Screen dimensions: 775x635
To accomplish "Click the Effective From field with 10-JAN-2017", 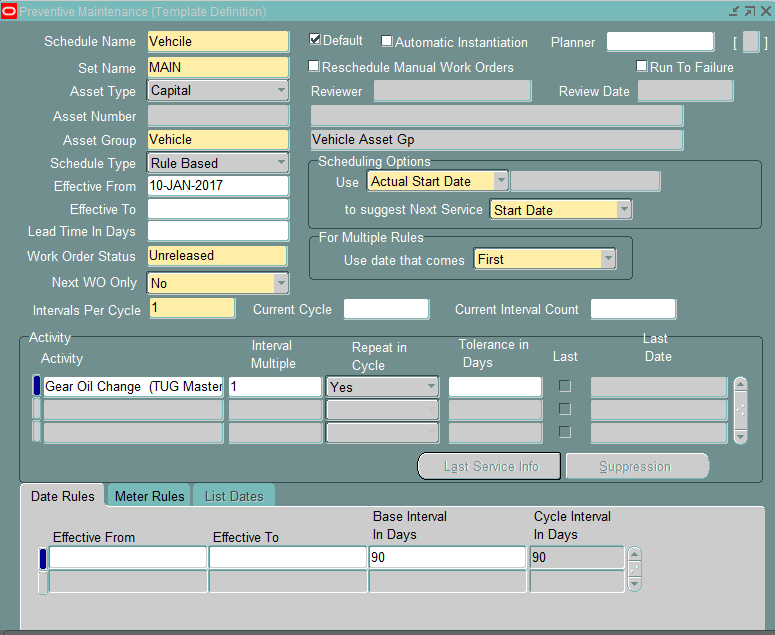I will pyautogui.click(x=218, y=186).
